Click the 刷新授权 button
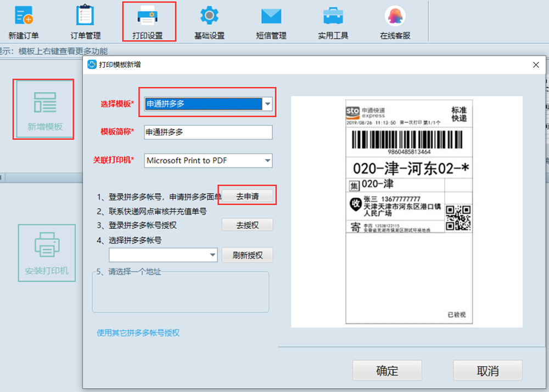The width and height of the screenshot is (549, 392). coord(248,255)
